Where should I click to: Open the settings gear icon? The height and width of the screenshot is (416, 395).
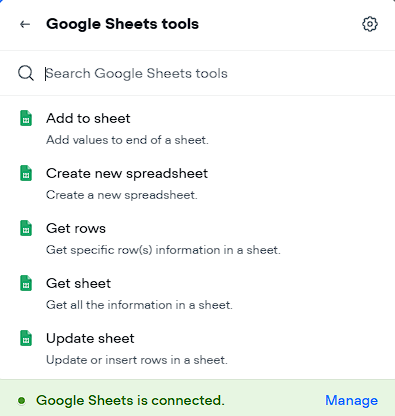click(370, 24)
